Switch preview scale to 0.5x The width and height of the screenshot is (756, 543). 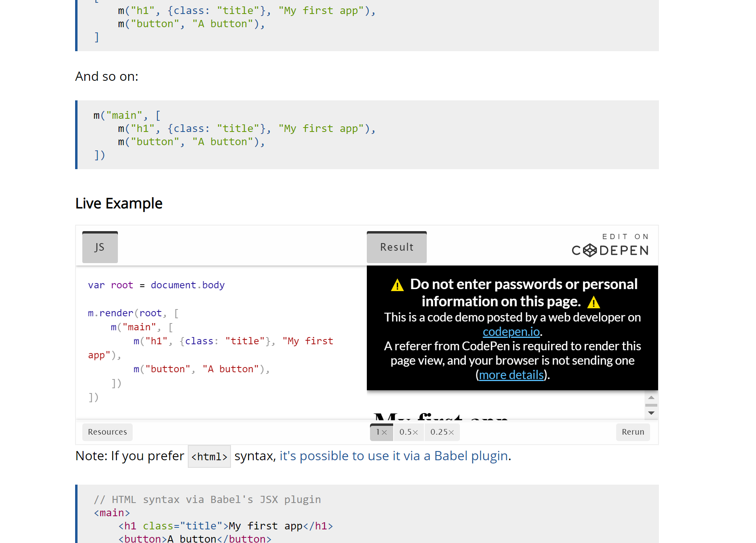click(x=408, y=432)
